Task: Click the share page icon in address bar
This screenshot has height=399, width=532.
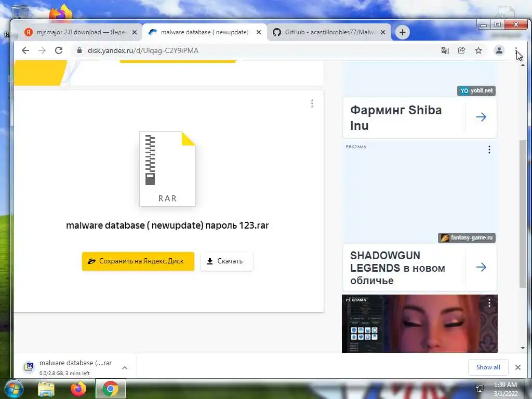Action: (461, 50)
